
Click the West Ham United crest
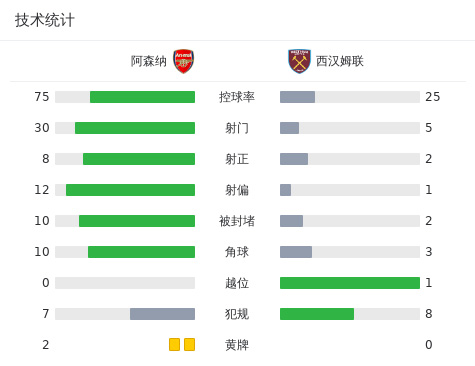[299, 61]
